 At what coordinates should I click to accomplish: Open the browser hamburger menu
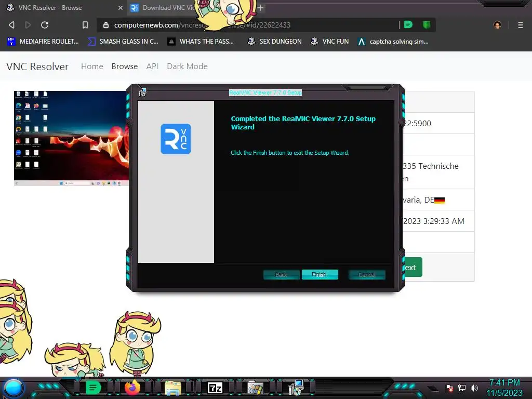coord(521,25)
